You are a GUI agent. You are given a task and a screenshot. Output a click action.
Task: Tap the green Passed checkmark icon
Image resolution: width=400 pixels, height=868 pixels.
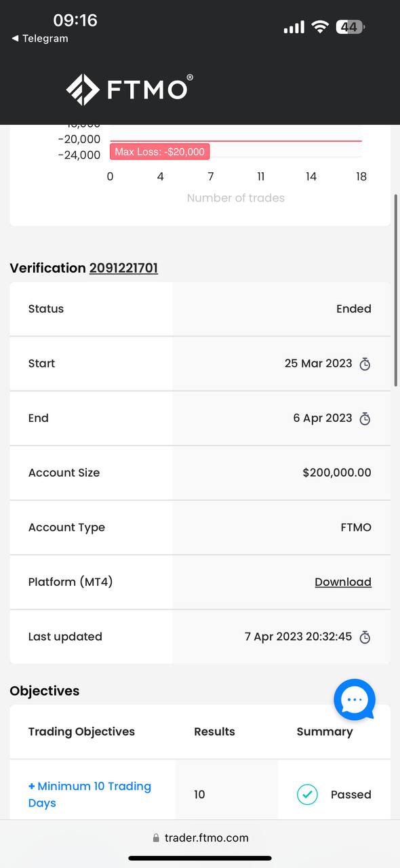(x=307, y=795)
